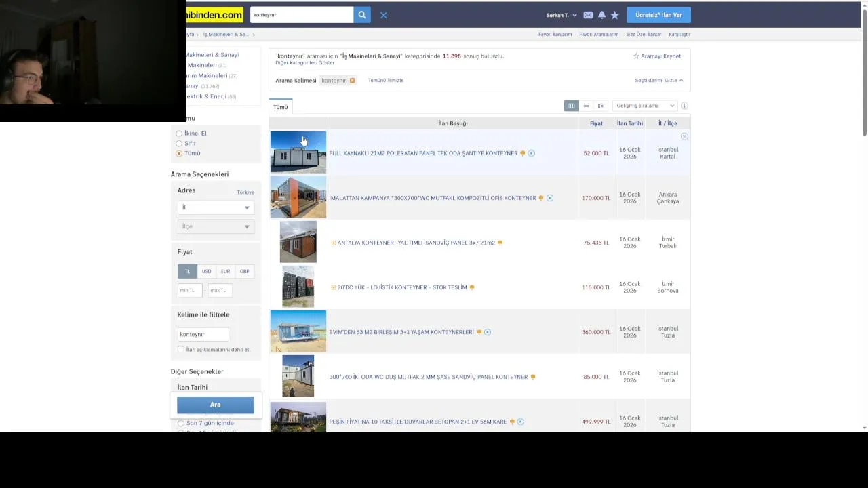Open ANTALYA KONTEYNER listing title
Screen dimensions: 868x488
click(x=416, y=243)
